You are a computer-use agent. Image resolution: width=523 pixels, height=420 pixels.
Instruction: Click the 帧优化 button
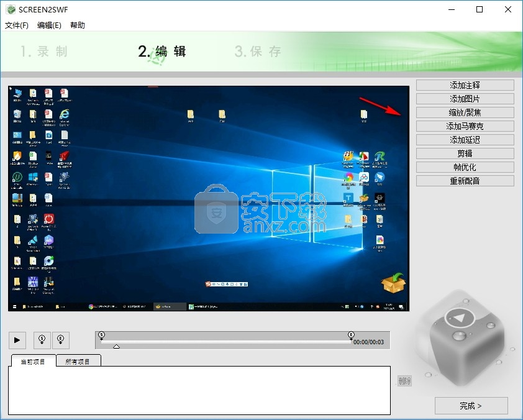pos(465,168)
